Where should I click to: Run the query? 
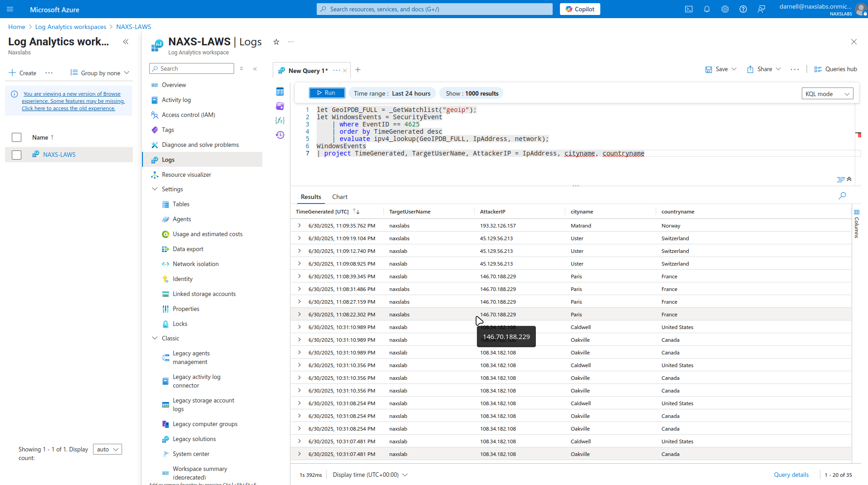327,93
